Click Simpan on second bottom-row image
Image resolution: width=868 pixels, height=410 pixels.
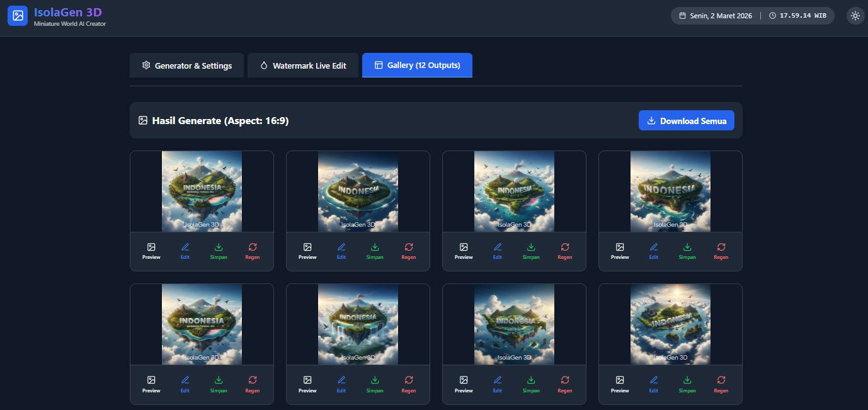375,384
